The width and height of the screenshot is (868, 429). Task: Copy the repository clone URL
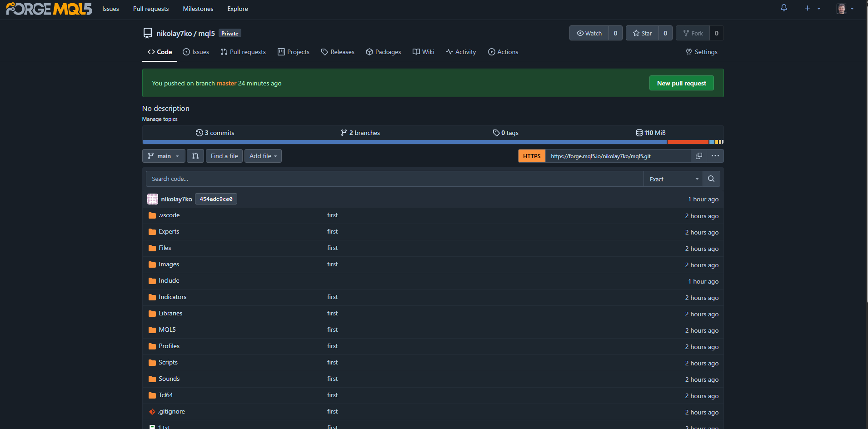click(x=699, y=156)
